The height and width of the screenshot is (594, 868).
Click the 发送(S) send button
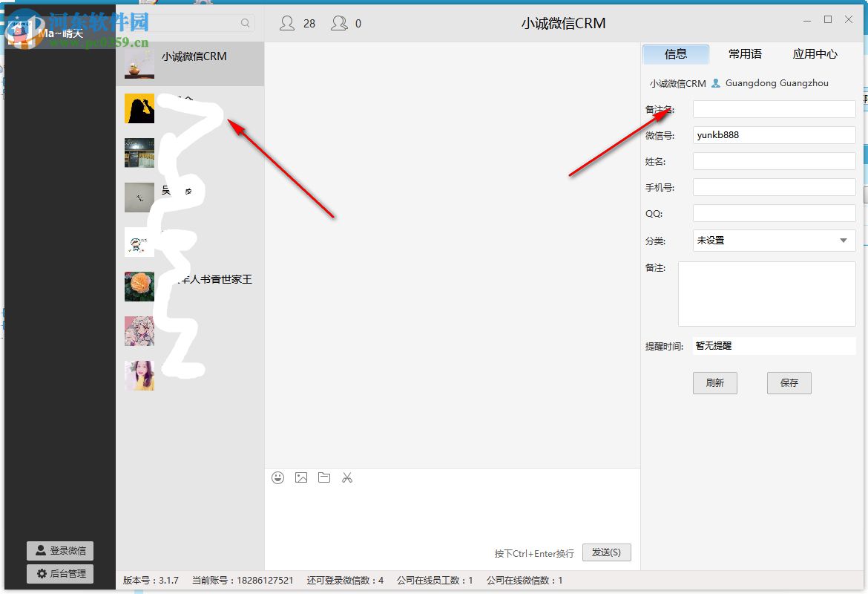pyautogui.click(x=606, y=552)
